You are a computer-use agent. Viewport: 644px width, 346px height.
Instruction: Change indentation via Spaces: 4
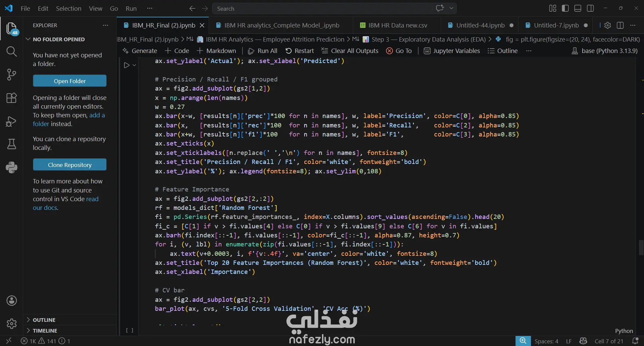546,341
